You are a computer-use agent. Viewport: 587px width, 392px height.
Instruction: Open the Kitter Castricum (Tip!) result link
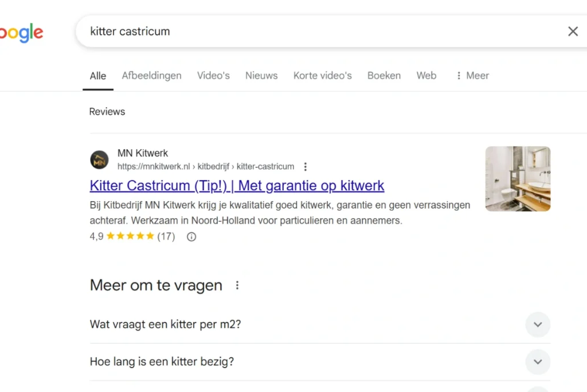coord(237,186)
